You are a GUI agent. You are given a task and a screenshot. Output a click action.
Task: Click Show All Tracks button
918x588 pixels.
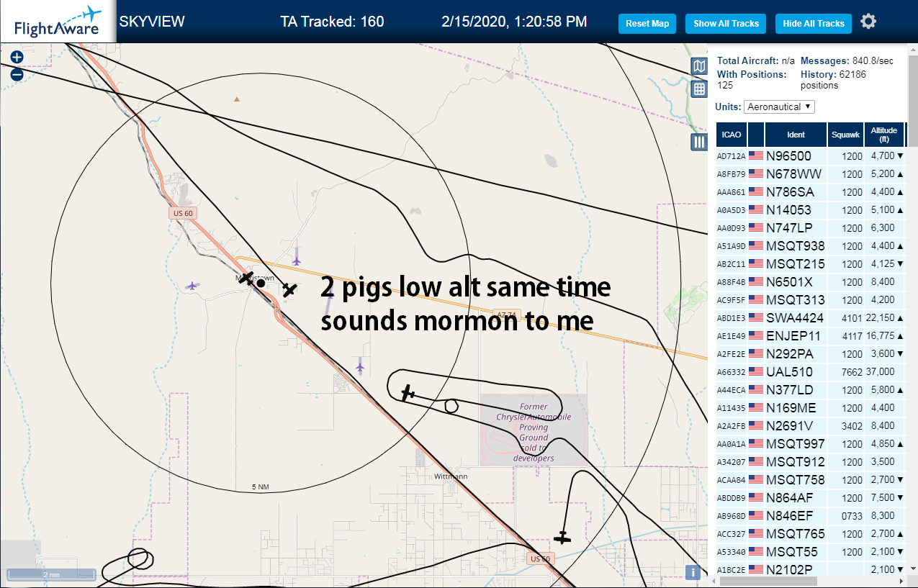point(726,24)
